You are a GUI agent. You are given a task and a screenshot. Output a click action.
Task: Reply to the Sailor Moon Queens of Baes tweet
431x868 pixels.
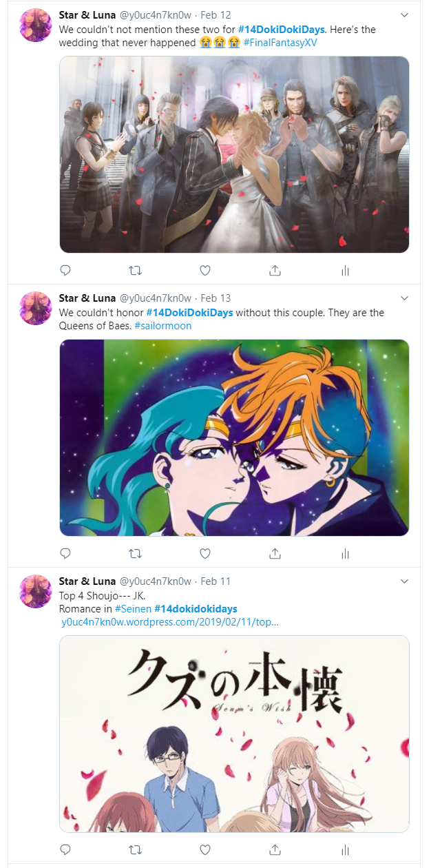[x=65, y=553]
